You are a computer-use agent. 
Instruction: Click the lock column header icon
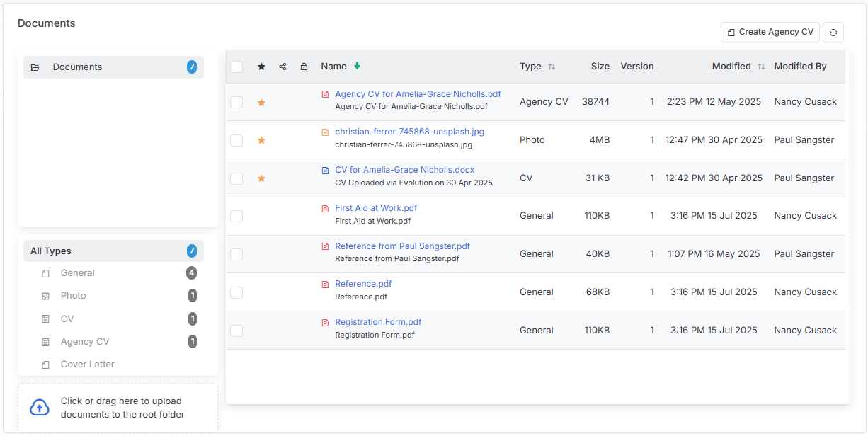tap(304, 67)
